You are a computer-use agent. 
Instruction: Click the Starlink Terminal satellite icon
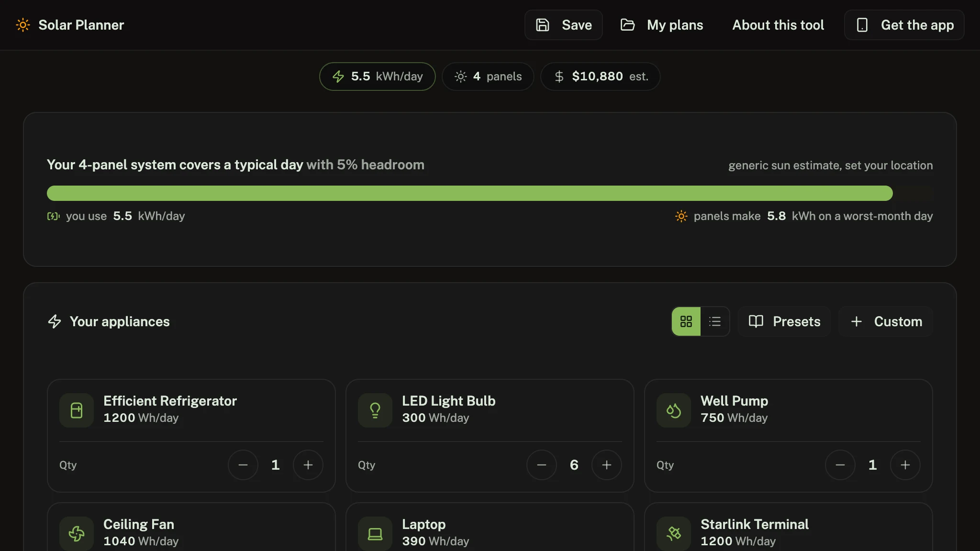click(x=674, y=533)
